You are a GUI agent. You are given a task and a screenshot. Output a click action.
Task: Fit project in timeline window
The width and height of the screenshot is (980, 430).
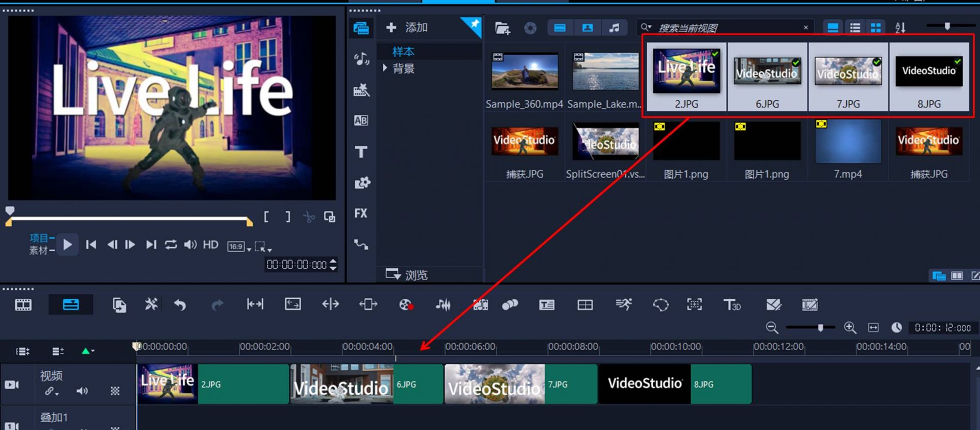pyautogui.click(x=873, y=328)
